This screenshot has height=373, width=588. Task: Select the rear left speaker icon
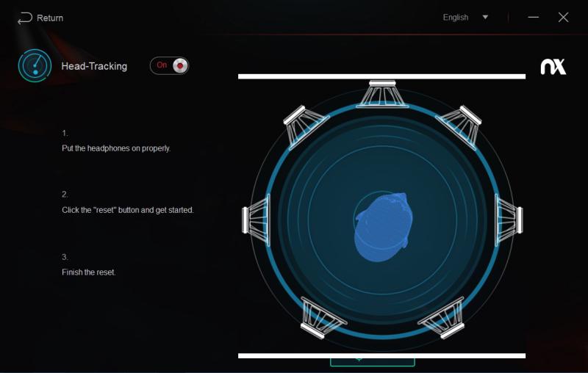click(322, 318)
